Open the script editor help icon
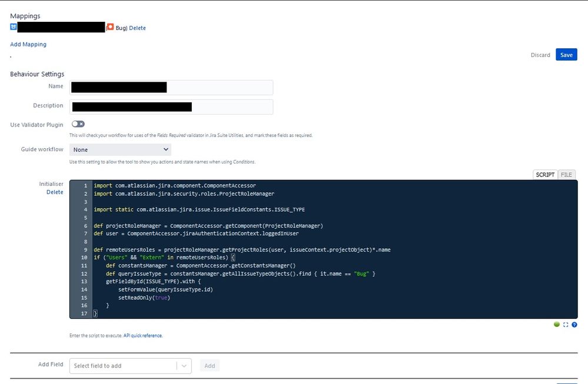Viewport: 588px width, 384px height. point(574,325)
